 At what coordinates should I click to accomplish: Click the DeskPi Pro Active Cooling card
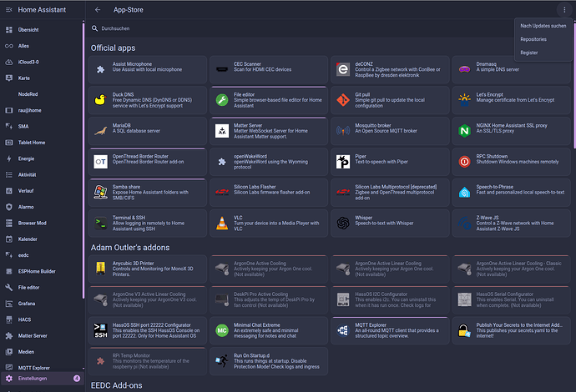269,299
